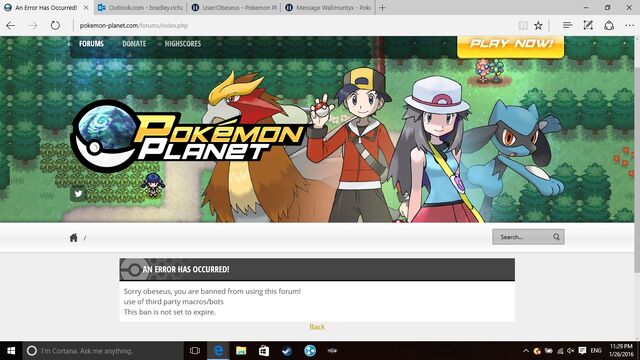This screenshot has height=360, width=640.
Task: Click the Back link below error
Action: [317, 327]
